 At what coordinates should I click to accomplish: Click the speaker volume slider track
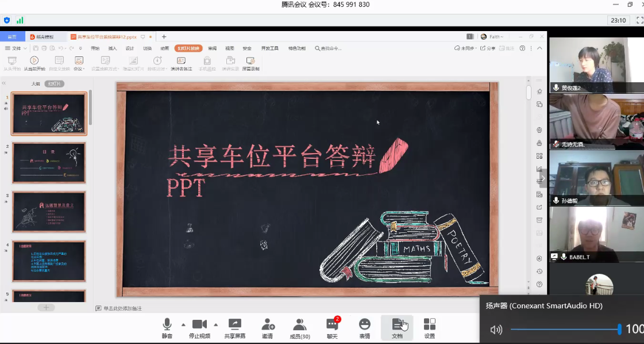pyautogui.click(x=564, y=329)
